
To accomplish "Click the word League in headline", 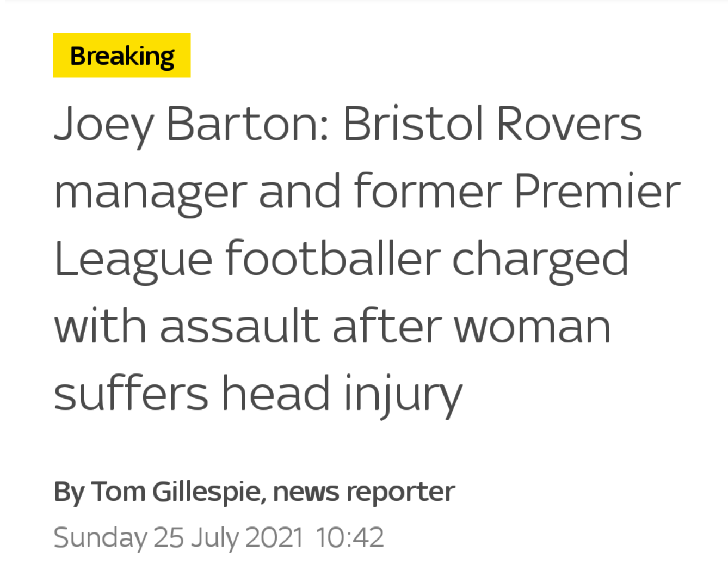I will click(133, 262).
